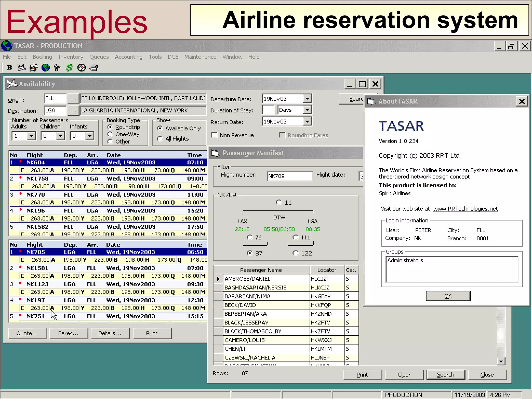Click the printer toolbar icon
This screenshot has height=399, width=532.
(94, 68)
